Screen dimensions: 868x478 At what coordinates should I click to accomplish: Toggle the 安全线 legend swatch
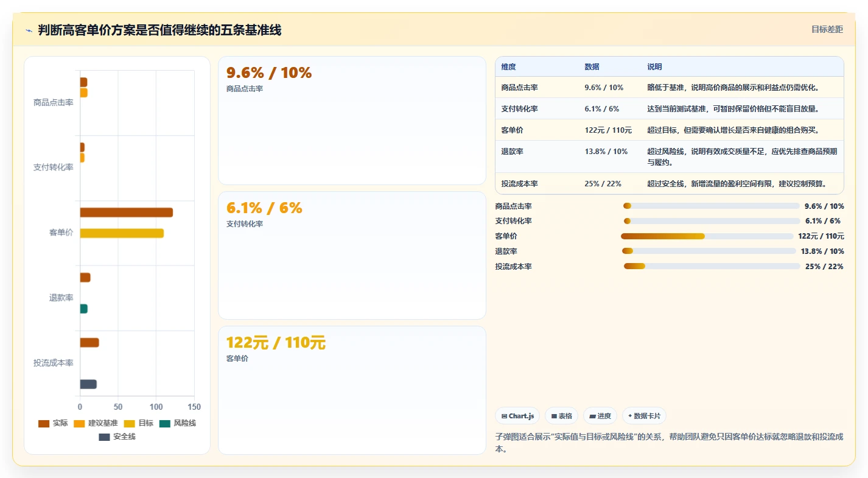(x=105, y=437)
